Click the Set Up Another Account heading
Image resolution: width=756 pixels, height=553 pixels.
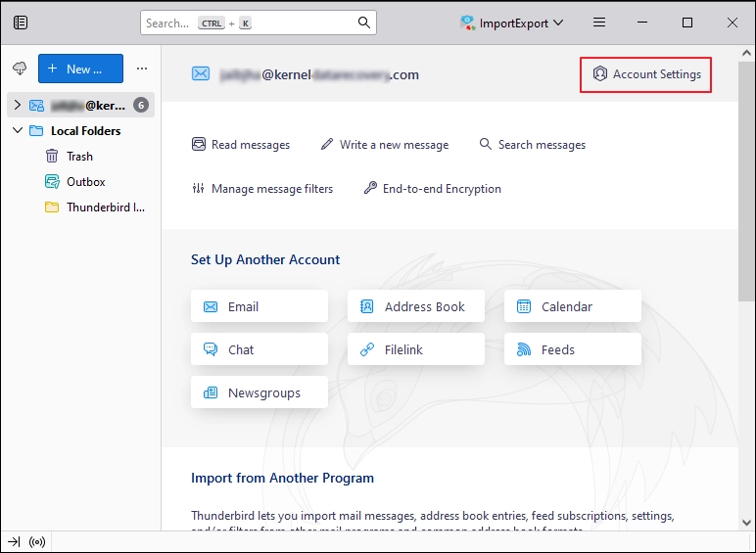pyautogui.click(x=265, y=259)
